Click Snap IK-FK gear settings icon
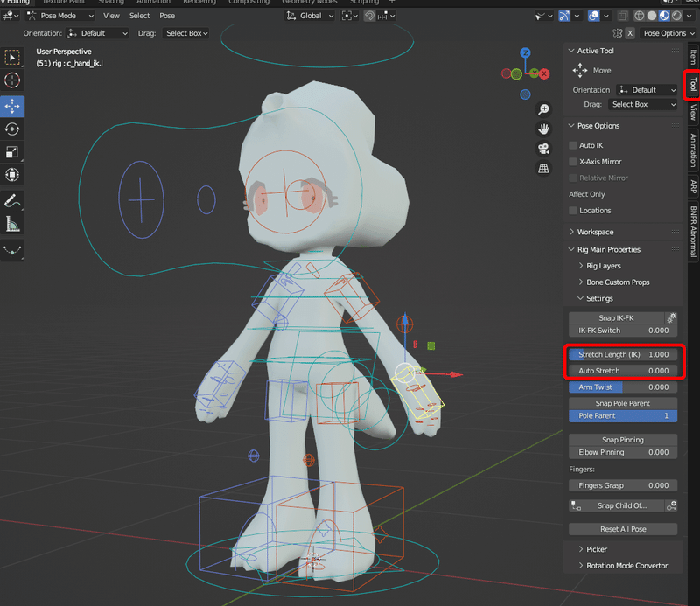This screenshot has width=700, height=606. (671, 317)
